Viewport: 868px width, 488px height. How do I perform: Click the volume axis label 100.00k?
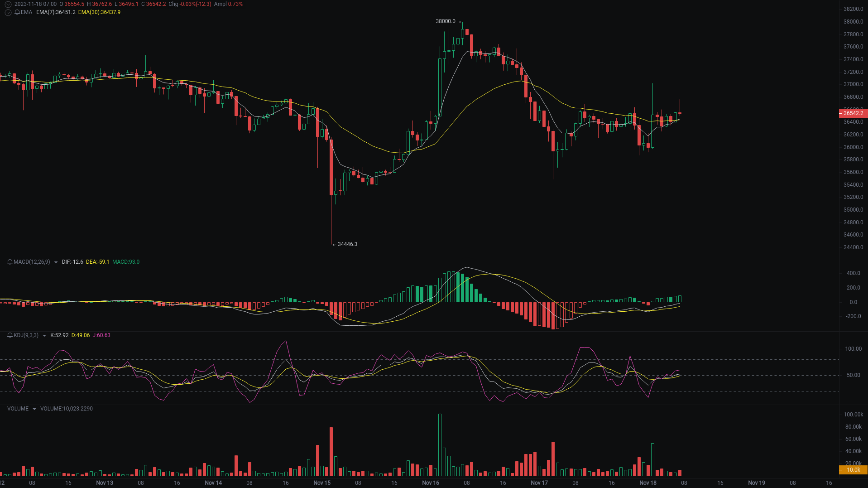[x=854, y=415]
